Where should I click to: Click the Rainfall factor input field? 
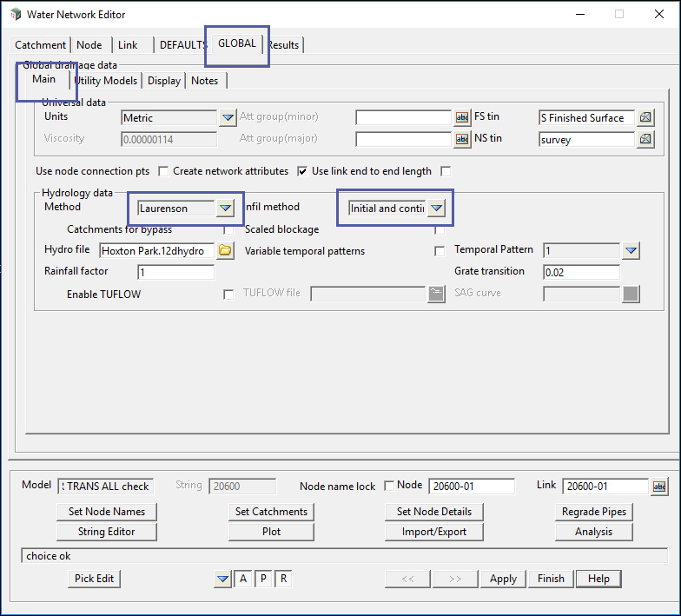[x=175, y=272]
